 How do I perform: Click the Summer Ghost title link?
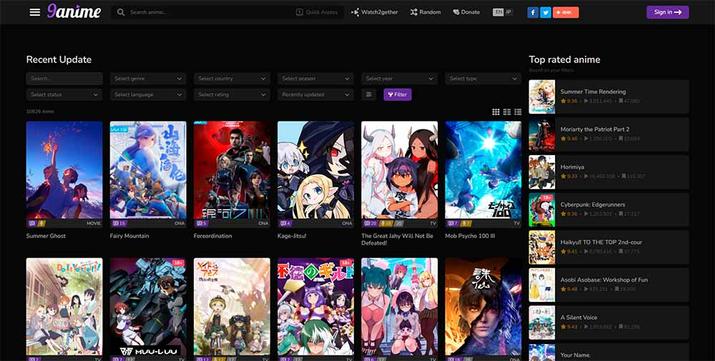(46, 236)
